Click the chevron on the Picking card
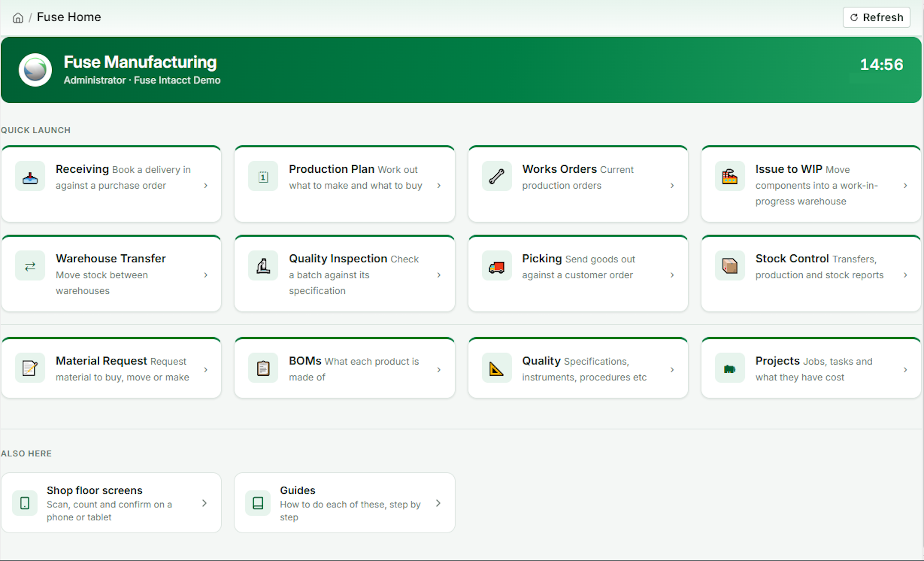Image resolution: width=924 pixels, height=561 pixels. 672,275
